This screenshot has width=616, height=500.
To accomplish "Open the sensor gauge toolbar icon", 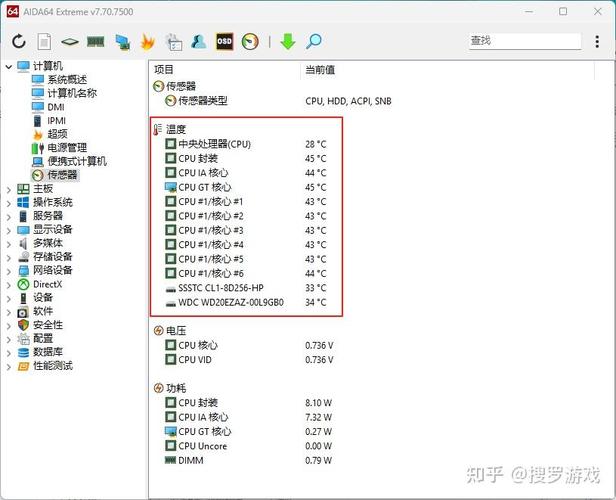I will 250,41.
